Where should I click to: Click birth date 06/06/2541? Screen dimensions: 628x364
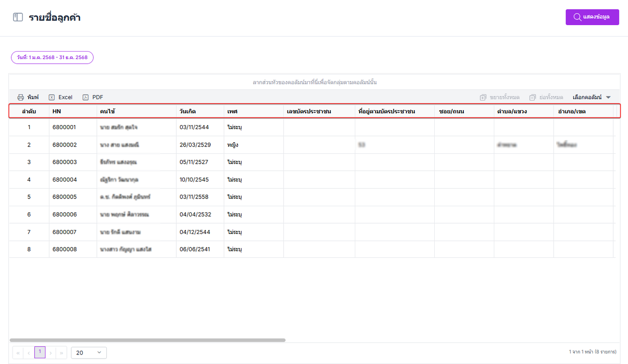coord(194,250)
